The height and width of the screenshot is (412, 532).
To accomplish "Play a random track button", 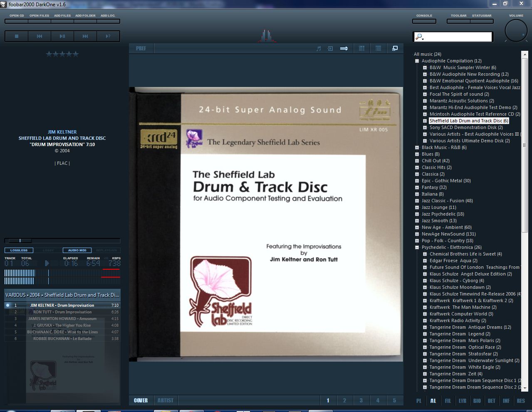I will click(x=108, y=36).
